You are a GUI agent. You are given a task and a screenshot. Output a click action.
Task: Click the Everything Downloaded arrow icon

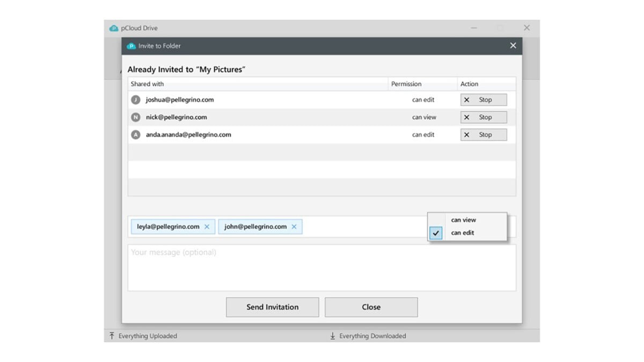[x=333, y=336]
